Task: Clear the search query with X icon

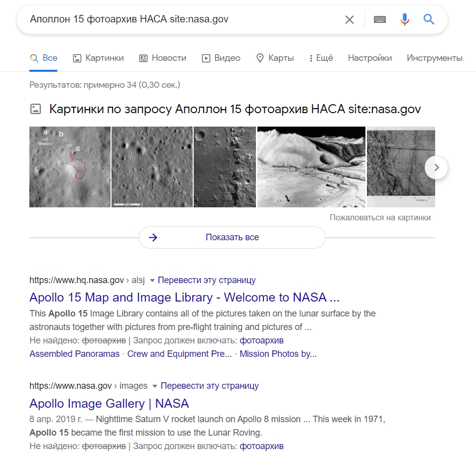Action: tap(350, 20)
